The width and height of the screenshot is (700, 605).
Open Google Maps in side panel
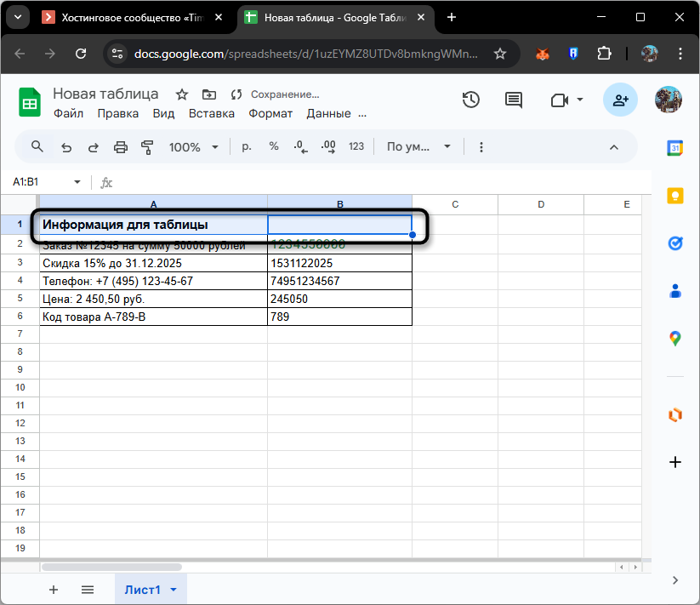[x=675, y=339]
